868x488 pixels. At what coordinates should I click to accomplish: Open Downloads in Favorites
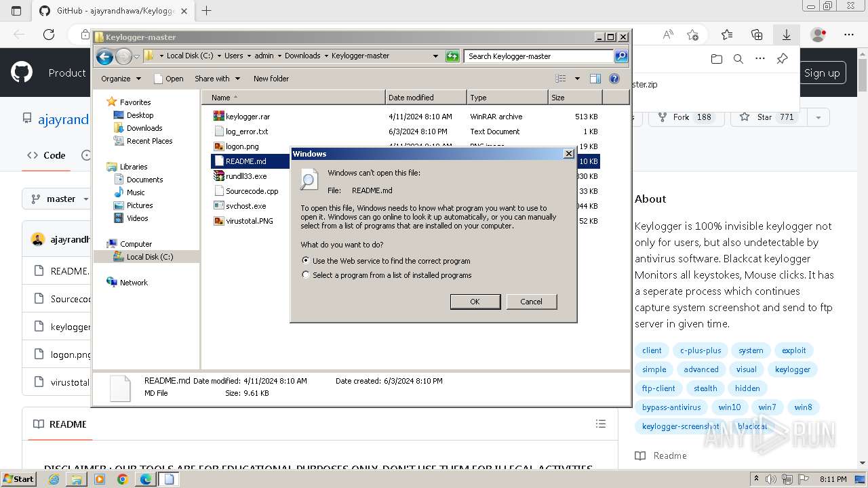pos(144,128)
